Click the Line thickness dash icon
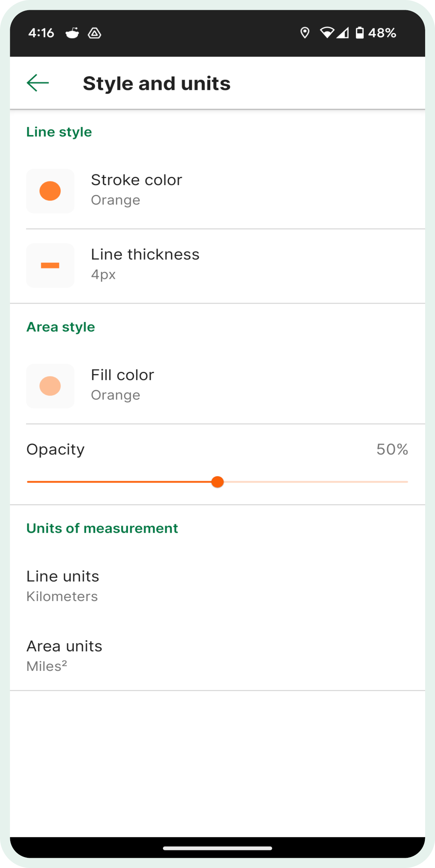 pos(50,266)
